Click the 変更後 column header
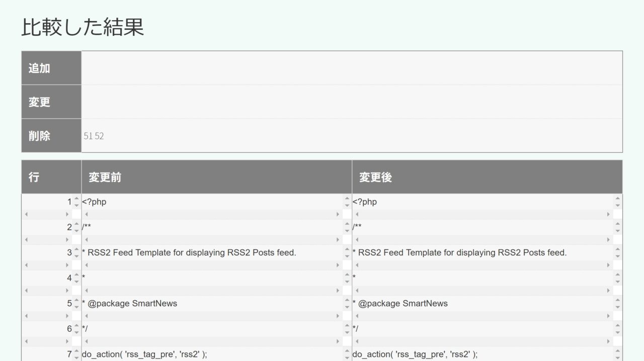The width and height of the screenshot is (644, 361). [x=487, y=177]
